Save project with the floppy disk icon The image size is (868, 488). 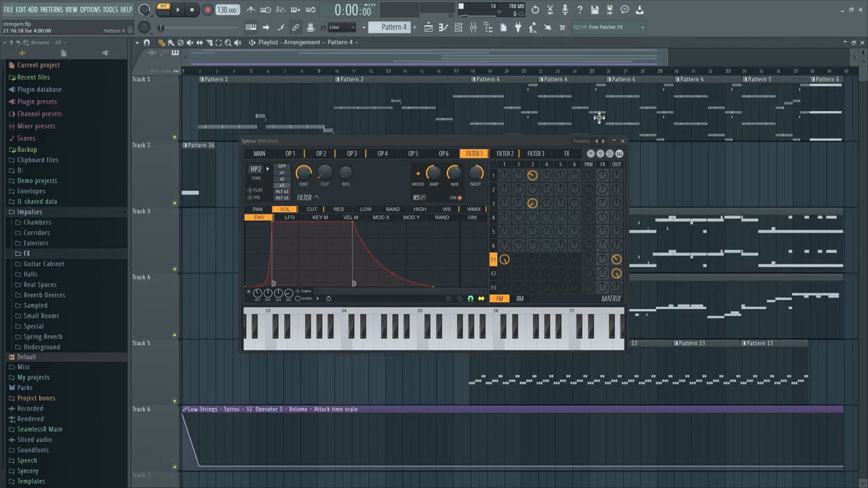[595, 9]
